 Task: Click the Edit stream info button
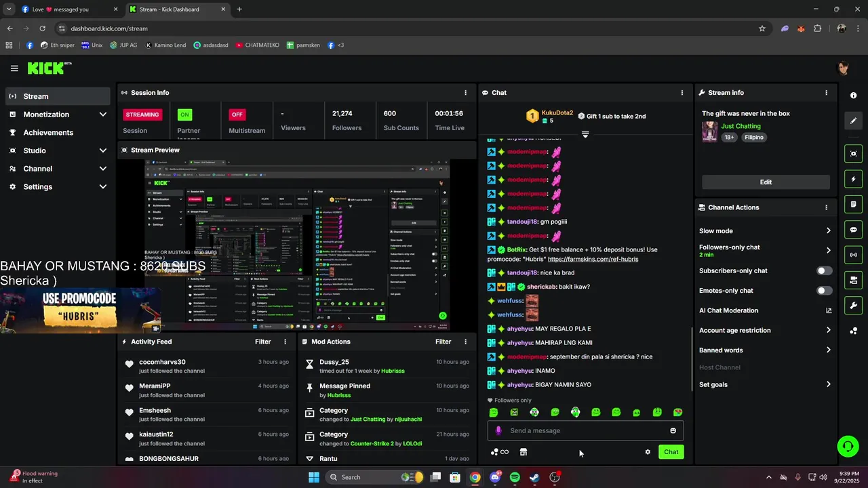point(766,182)
